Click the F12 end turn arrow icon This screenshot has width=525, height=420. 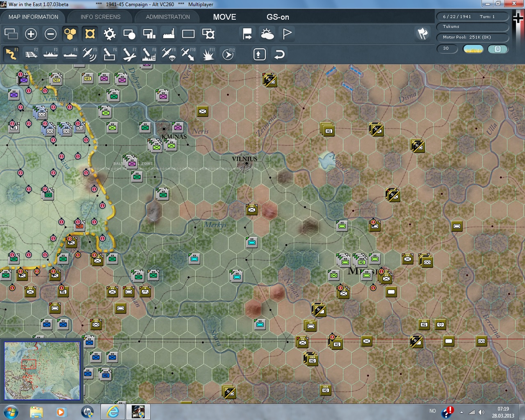[228, 54]
